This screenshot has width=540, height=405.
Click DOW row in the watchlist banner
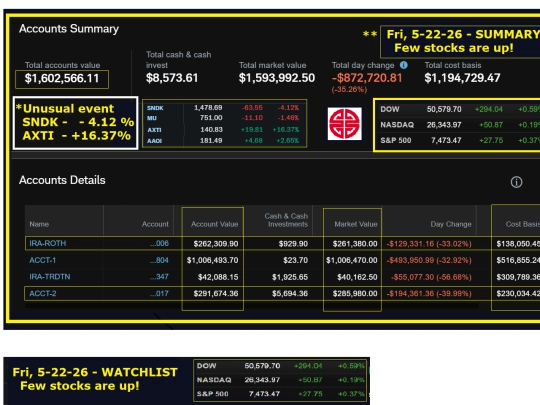[280, 366]
